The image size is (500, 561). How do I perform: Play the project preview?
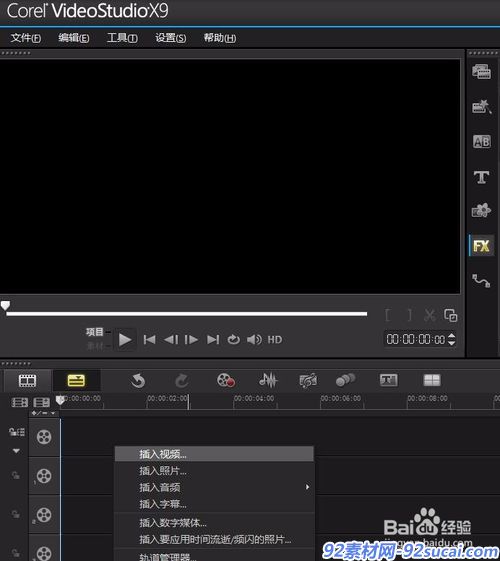(x=125, y=340)
